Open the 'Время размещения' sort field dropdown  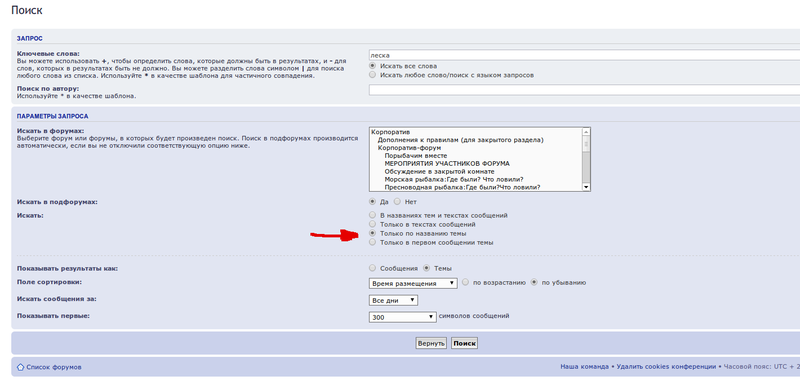point(413,283)
